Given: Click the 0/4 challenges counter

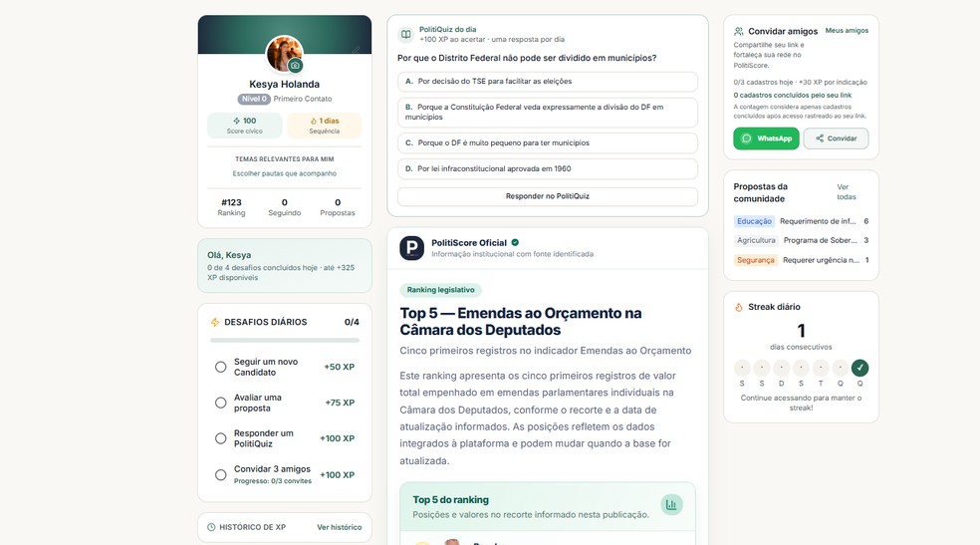Looking at the screenshot, I should pyautogui.click(x=352, y=322).
